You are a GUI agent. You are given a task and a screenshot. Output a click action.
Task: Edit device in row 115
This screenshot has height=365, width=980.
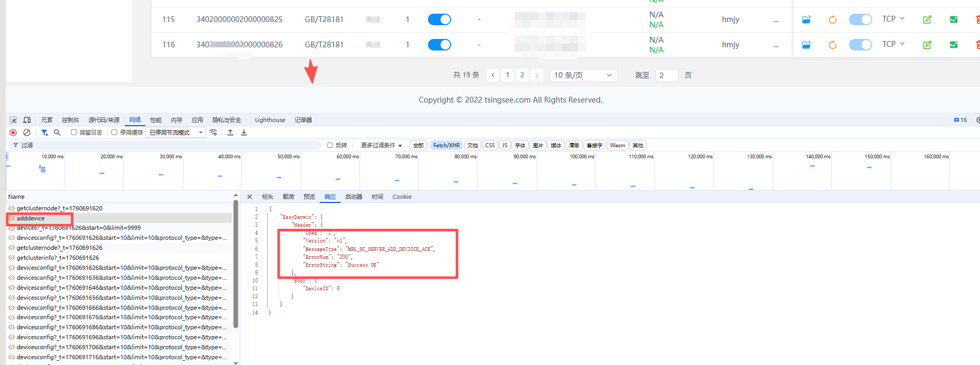click(927, 19)
